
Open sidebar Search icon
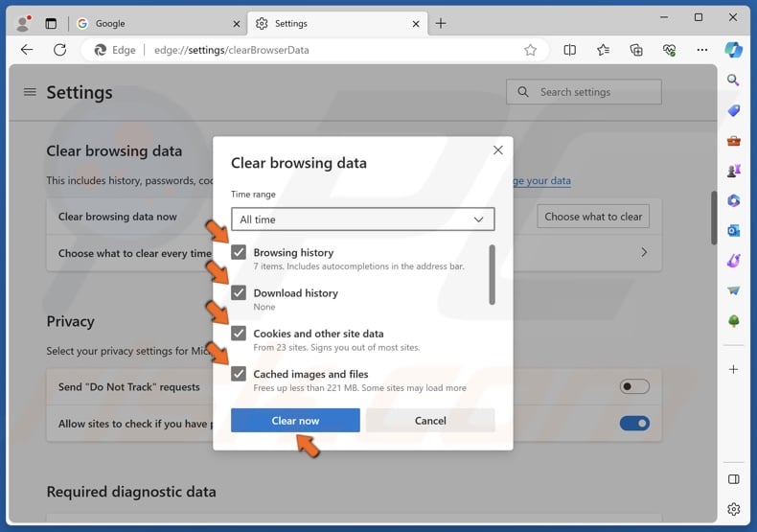click(733, 81)
